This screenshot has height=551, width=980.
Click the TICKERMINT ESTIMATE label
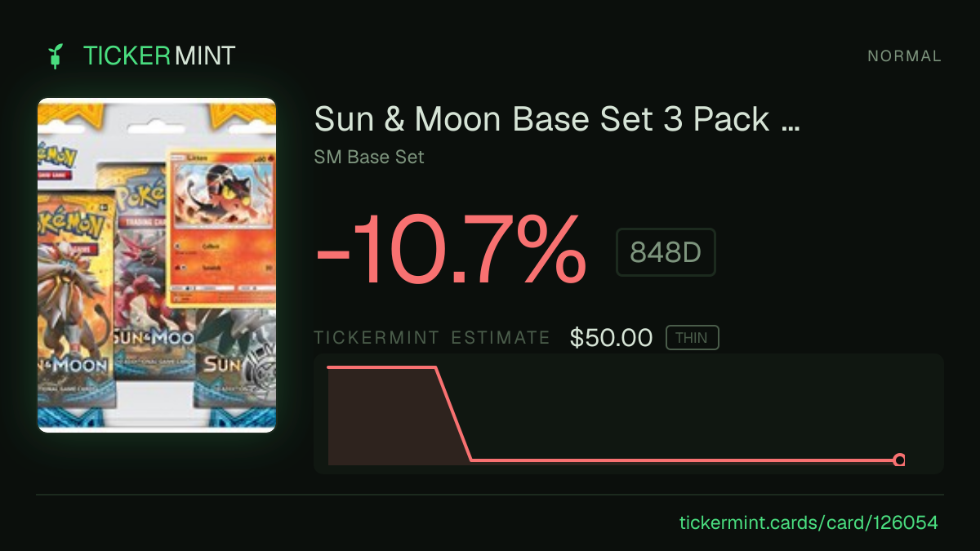click(x=432, y=338)
